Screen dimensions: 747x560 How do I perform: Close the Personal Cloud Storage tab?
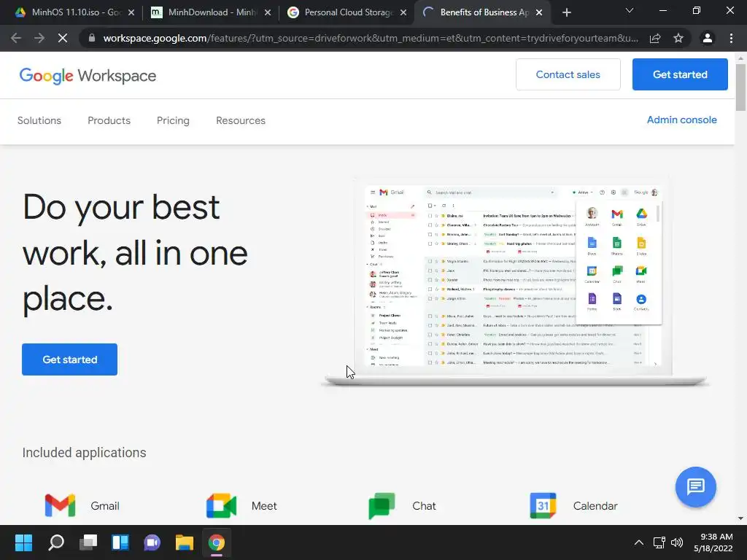click(x=403, y=12)
